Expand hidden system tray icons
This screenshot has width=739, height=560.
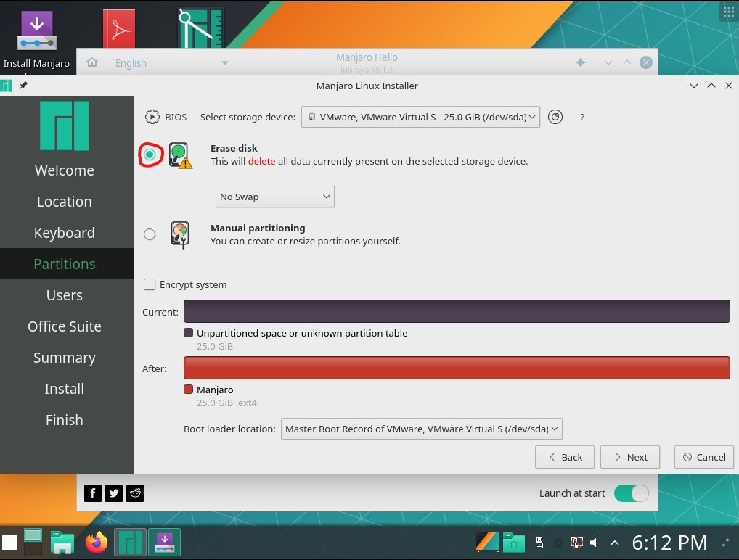(615, 543)
